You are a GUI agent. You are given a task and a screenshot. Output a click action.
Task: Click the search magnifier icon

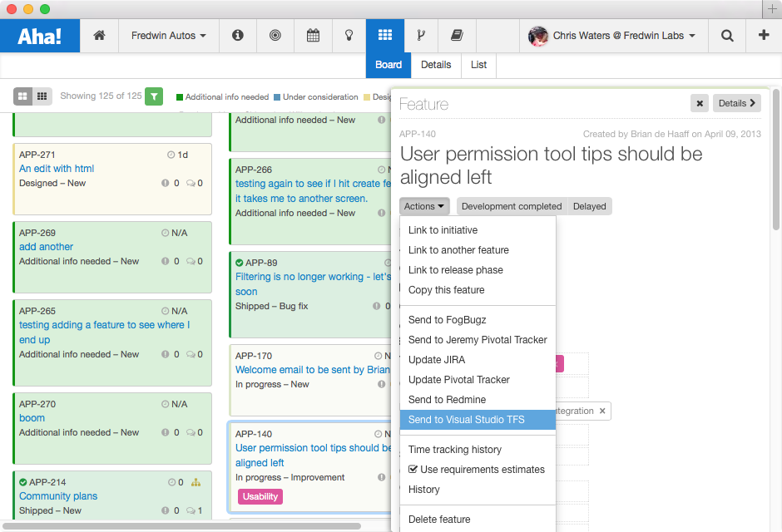pyautogui.click(x=727, y=36)
